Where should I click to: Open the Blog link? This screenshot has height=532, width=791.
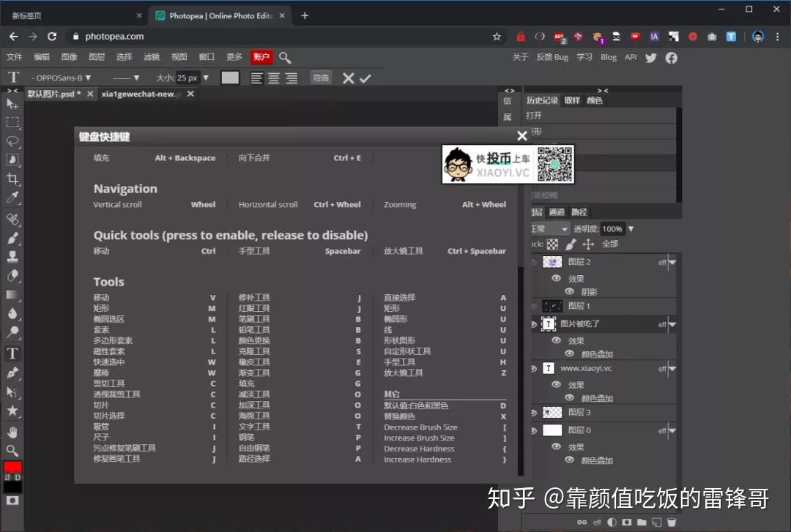[x=609, y=57]
